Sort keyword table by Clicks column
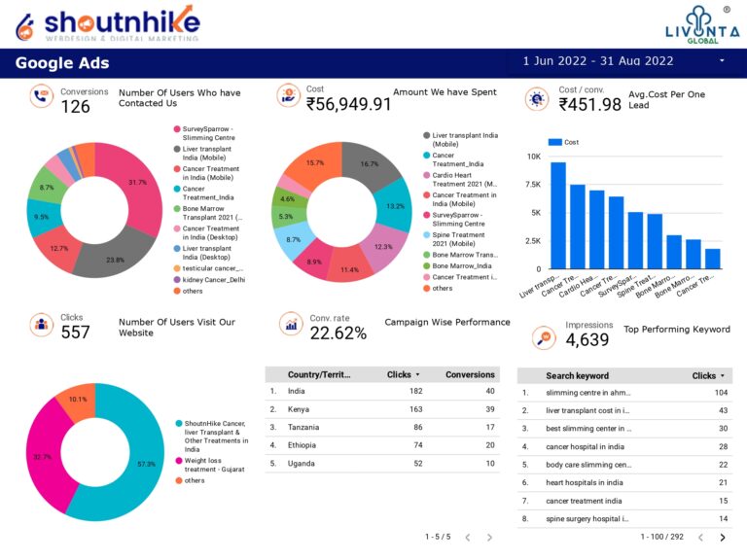The height and width of the screenshot is (560, 747). click(x=708, y=375)
